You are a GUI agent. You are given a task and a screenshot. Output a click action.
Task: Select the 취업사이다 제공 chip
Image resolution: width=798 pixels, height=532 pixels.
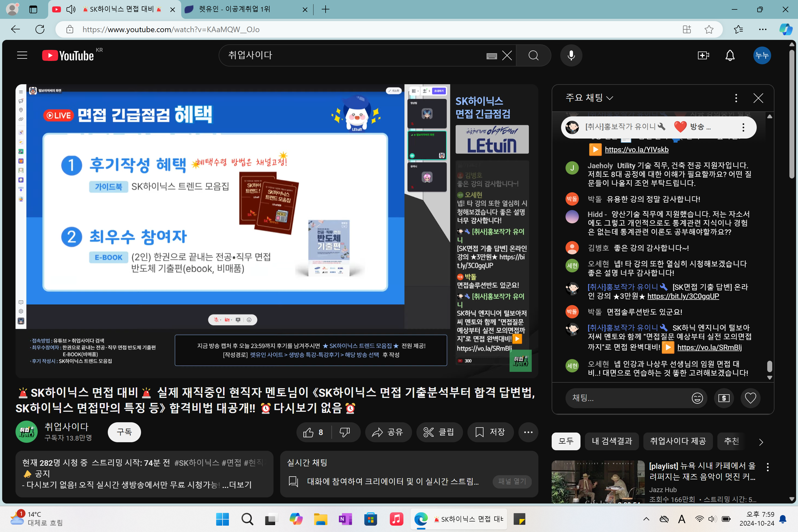[677, 441]
